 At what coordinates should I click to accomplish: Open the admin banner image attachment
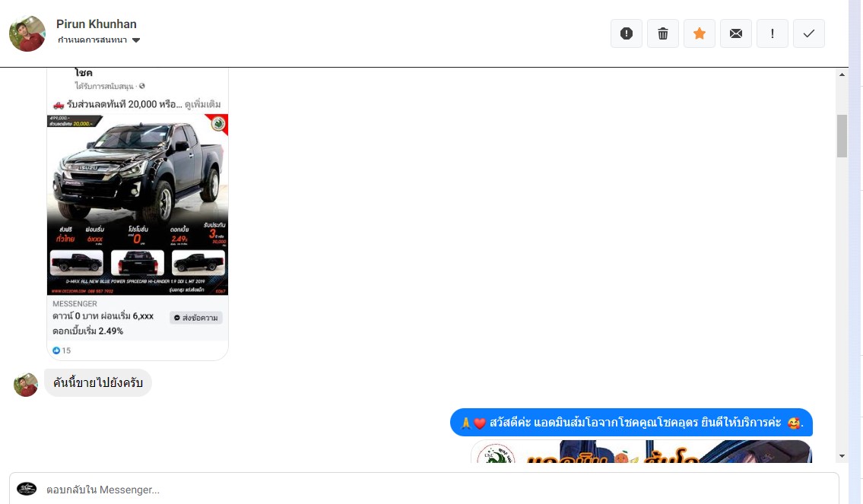point(641,452)
